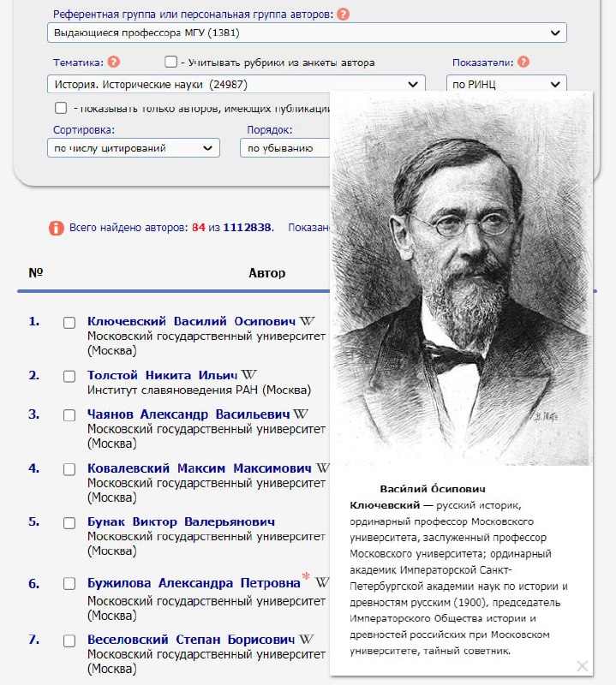Screen dimensions: 616x685
Task: Click help icon next to Тематика label
Action: [114, 62]
